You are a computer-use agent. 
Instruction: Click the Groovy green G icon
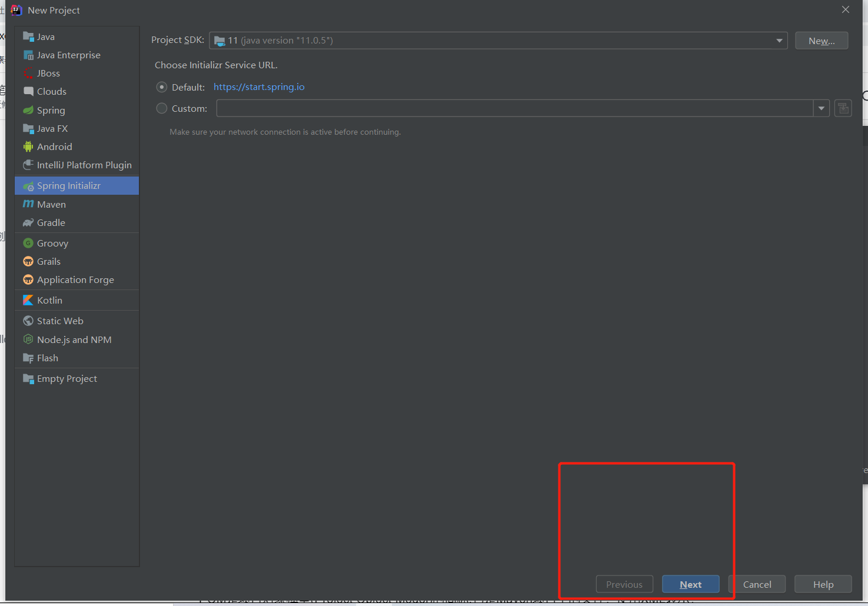pos(28,243)
